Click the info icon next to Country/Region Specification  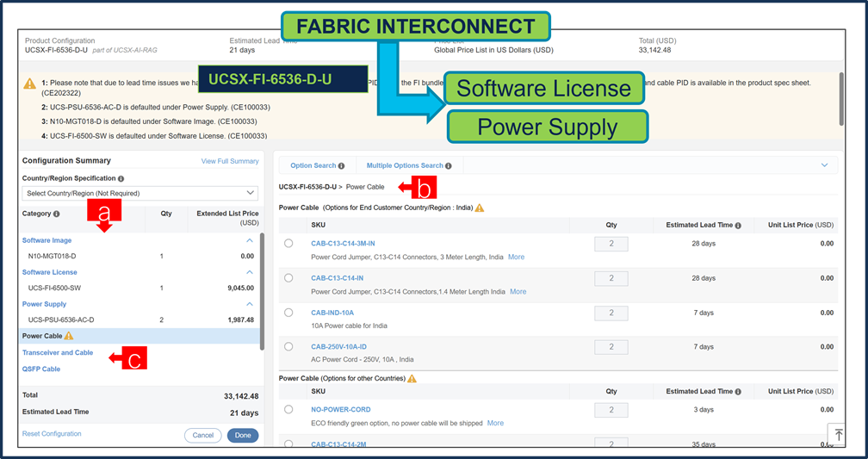coord(121,179)
